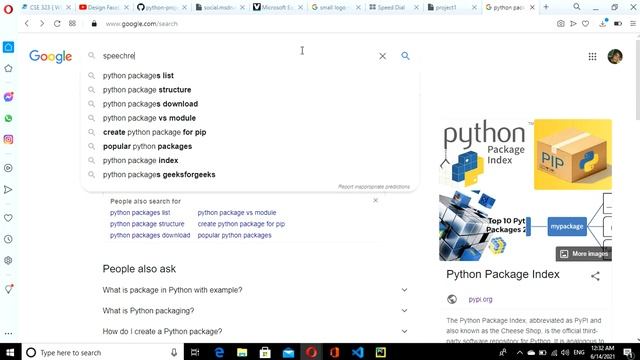Open Visual Studio Code from the taskbar
This screenshot has width=640, height=360.
tap(358, 352)
